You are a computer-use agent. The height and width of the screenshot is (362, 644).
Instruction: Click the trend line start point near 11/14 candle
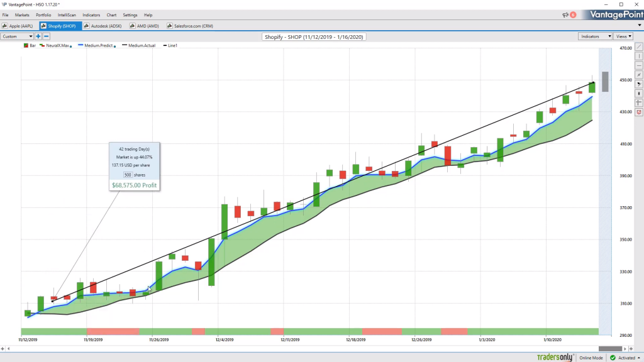tap(53, 301)
